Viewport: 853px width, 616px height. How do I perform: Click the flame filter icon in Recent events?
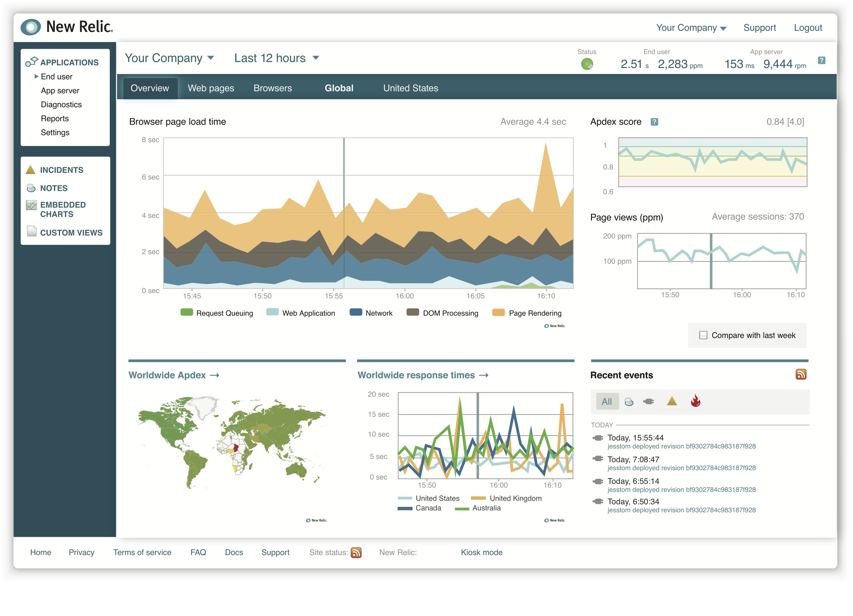[697, 401]
